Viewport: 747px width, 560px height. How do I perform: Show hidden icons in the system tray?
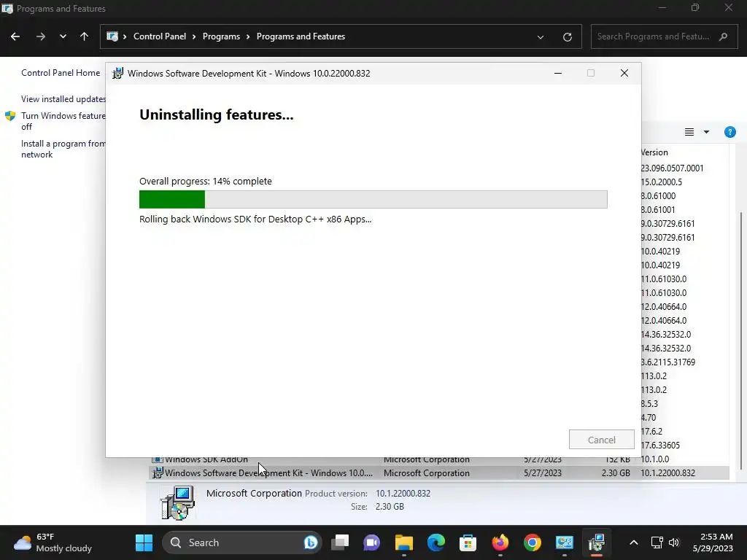pos(634,542)
